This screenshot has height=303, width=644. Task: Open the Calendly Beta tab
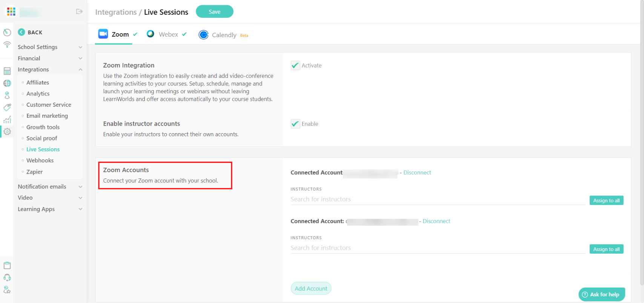point(224,35)
